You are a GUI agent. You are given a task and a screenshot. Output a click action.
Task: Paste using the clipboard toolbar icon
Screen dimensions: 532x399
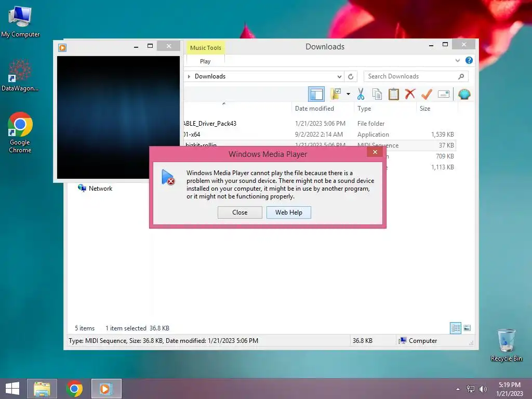pos(394,94)
